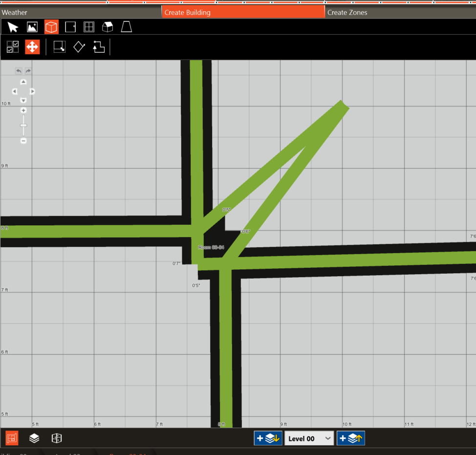Zoom in with the plus button
The height and width of the screenshot is (455, 476).
pyautogui.click(x=23, y=110)
